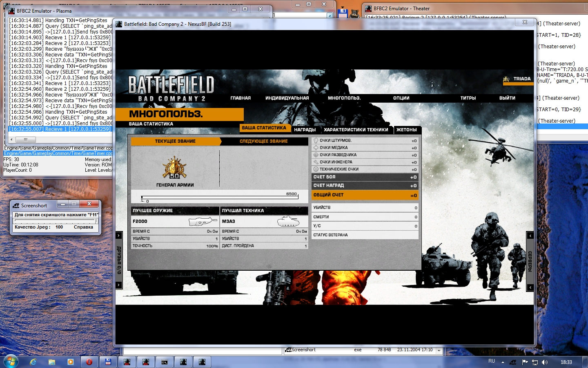Click the BFBC2 Emulator Theater title icon
This screenshot has height=368, width=588.
click(368, 9)
